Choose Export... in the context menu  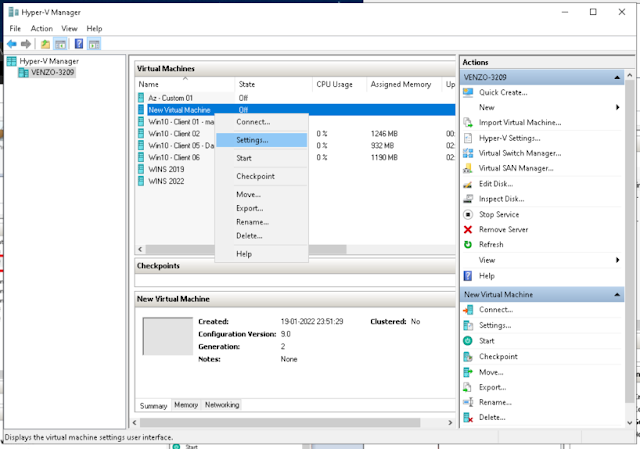(x=261, y=208)
